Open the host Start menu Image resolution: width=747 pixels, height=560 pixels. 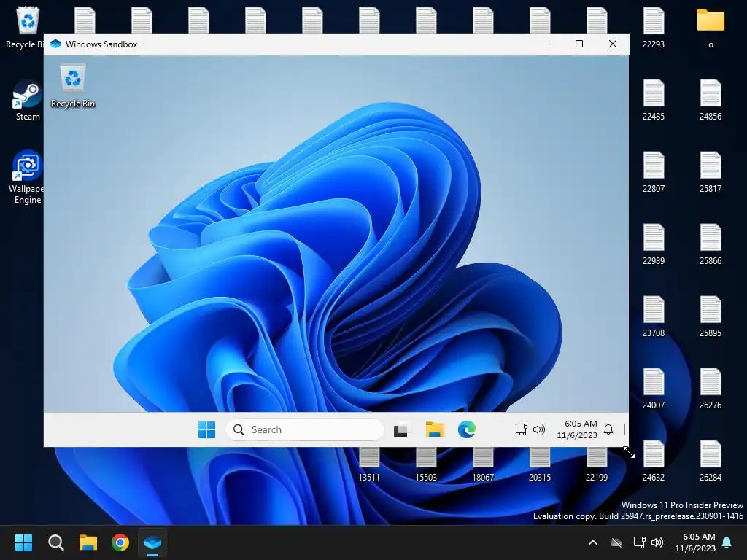click(23, 542)
